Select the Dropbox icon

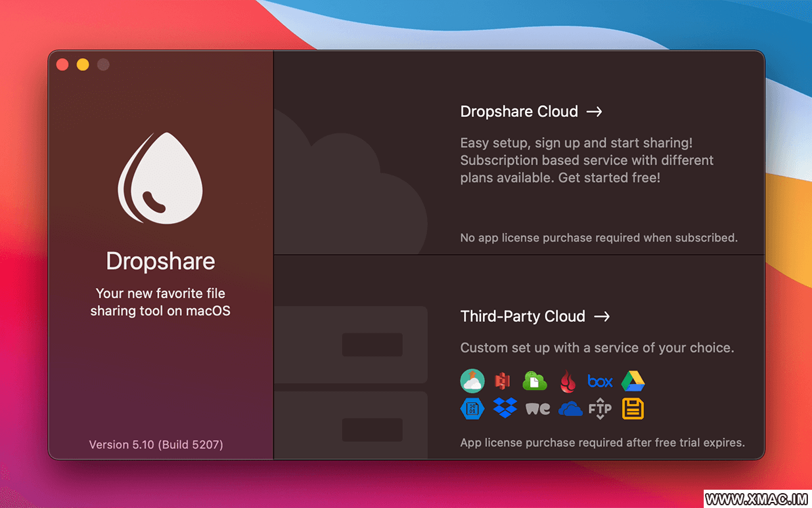point(505,408)
